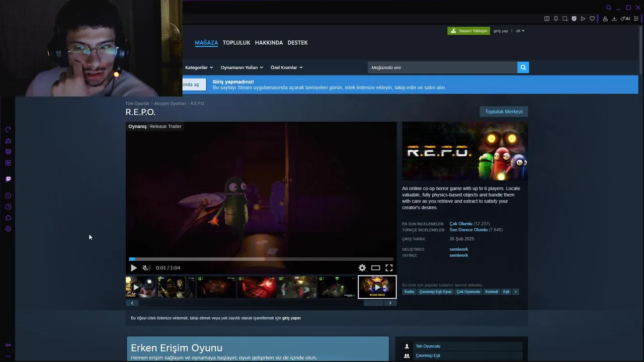Open the Çok Olumlu recent reviews link
Viewport: 644px width, 362px height.
click(x=461, y=224)
